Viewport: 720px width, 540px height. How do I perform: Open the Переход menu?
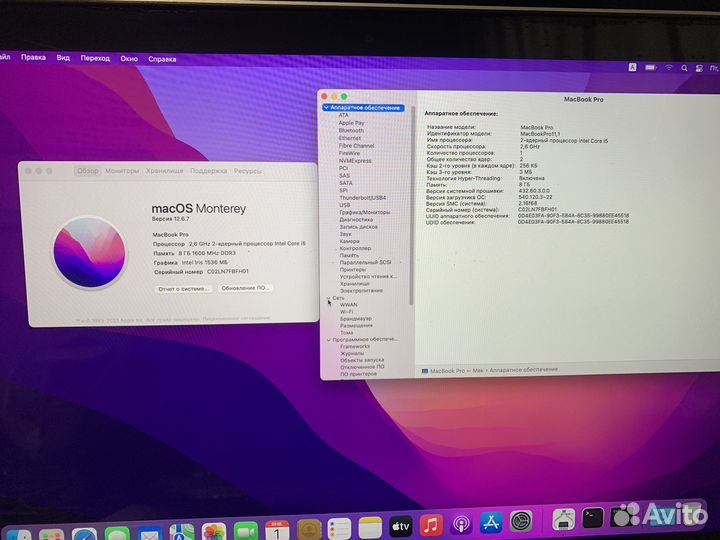point(95,58)
